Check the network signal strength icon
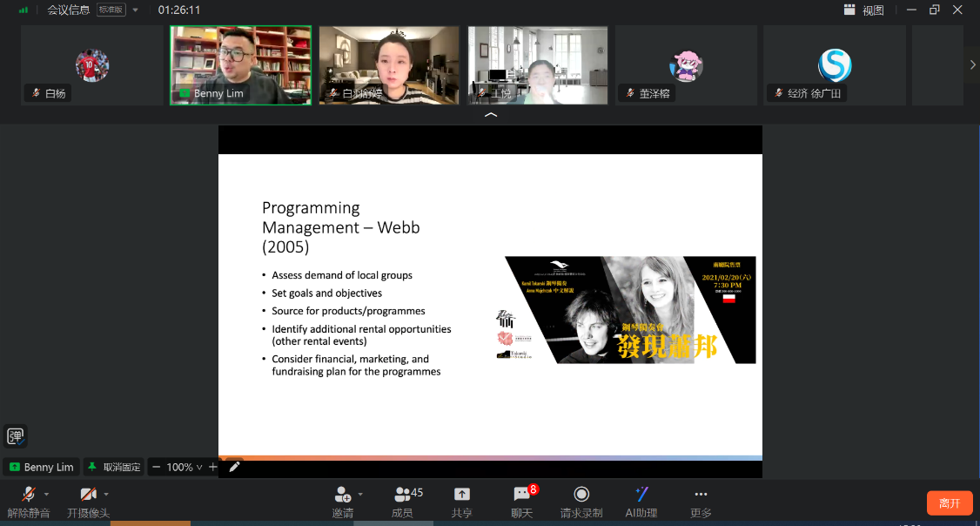Viewport: 980px width, 526px height. click(23, 10)
